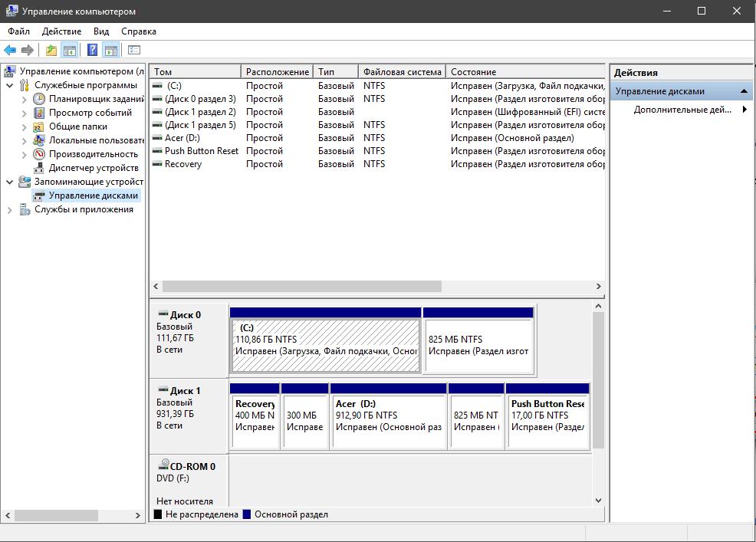The height and width of the screenshot is (542, 756).
Task: Expand Службы и приложения node
Action: click(10, 209)
